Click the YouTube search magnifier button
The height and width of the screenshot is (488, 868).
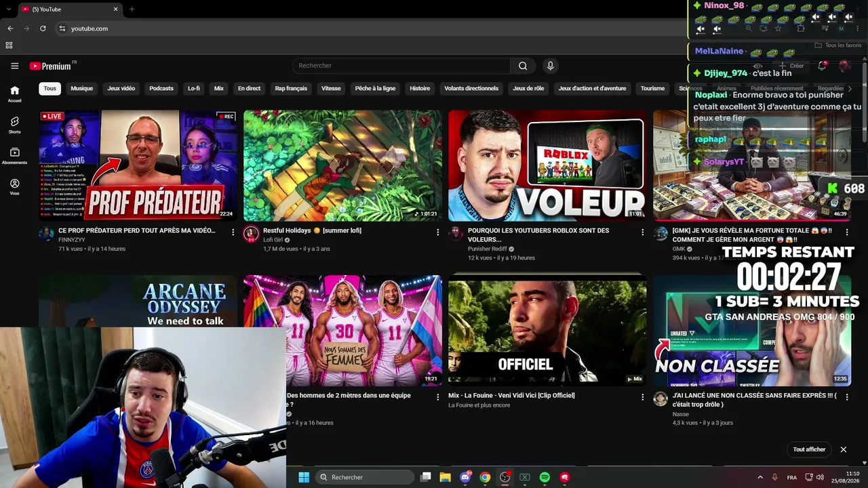click(523, 66)
